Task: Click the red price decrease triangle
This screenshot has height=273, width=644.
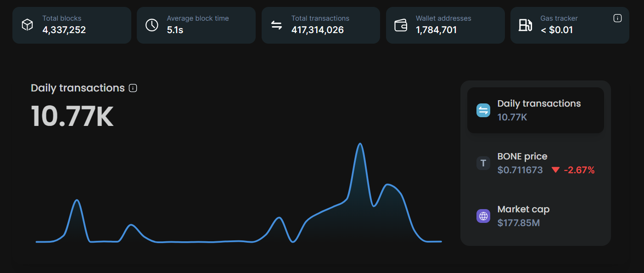Action: [x=555, y=170]
